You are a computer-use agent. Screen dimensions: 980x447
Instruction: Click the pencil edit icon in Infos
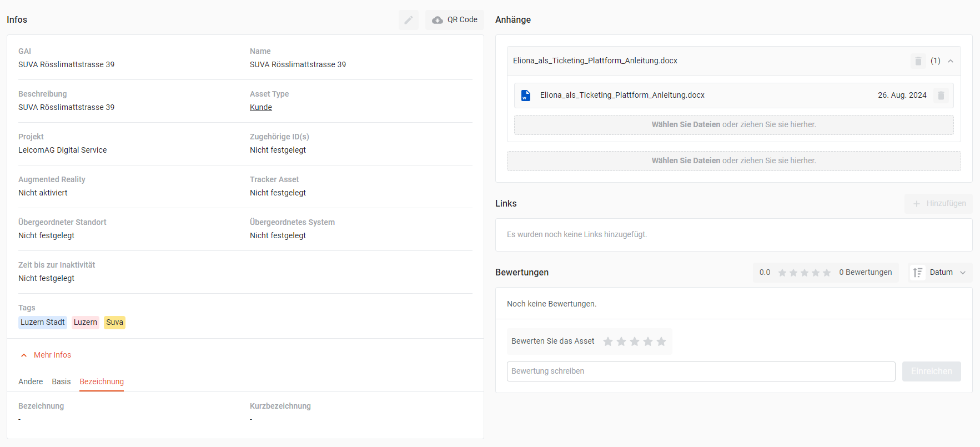pyautogui.click(x=408, y=20)
